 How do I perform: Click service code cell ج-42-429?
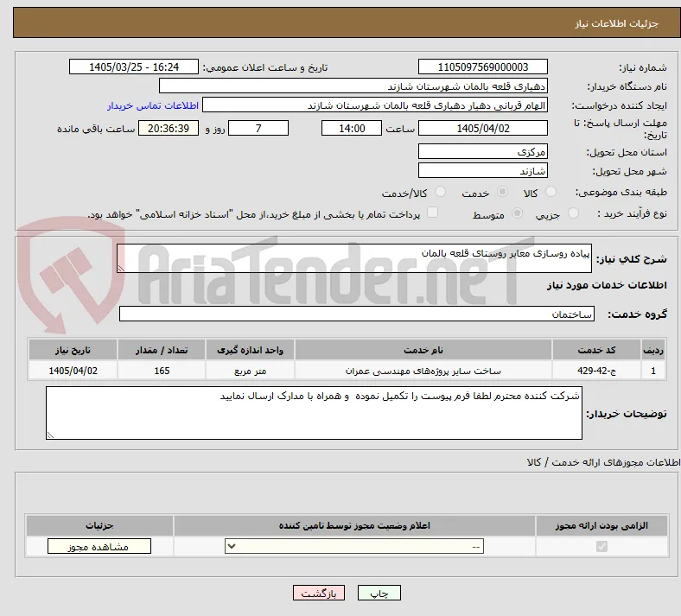coord(597,371)
